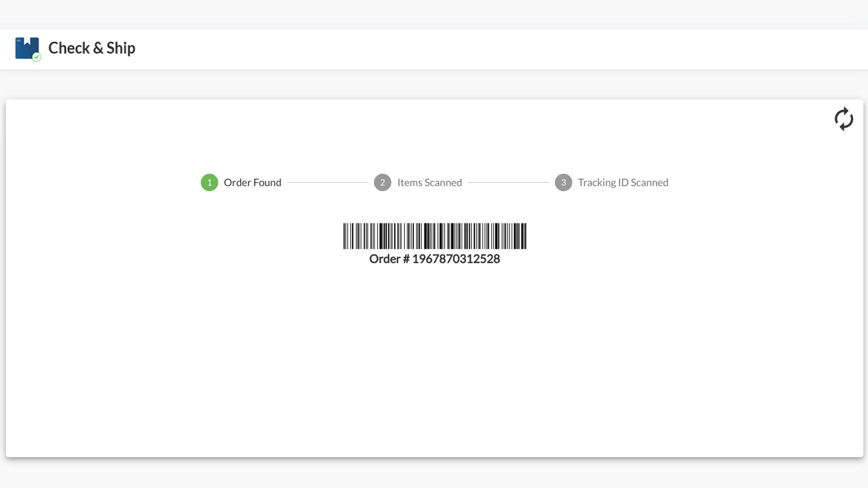868x488 pixels.
Task: Expand the Order Found step details
Action: pyautogui.click(x=252, y=183)
